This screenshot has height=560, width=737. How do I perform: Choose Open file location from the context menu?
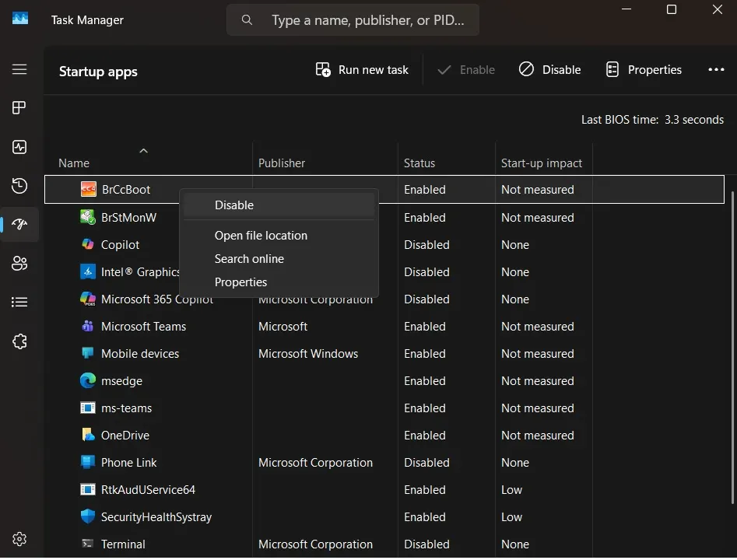coord(261,235)
